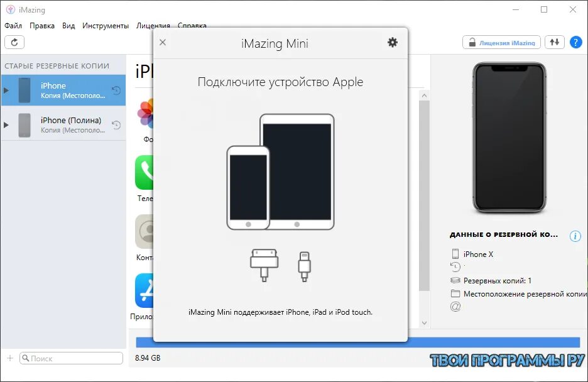Open the Файл menu
The image size is (588, 382).
(13, 26)
